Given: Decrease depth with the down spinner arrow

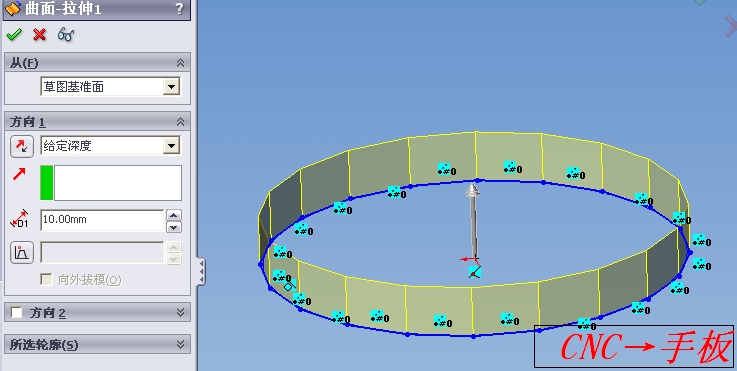Looking at the screenshot, I should (x=174, y=228).
